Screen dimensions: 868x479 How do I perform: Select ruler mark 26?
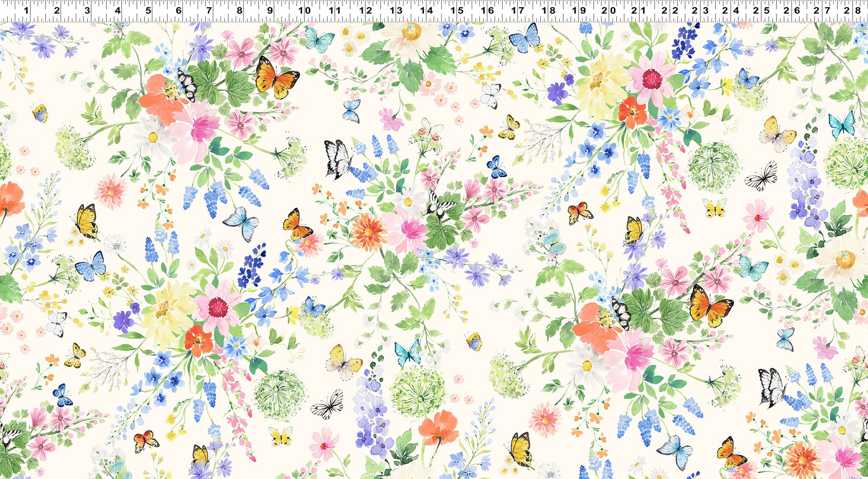coord(792,10)
